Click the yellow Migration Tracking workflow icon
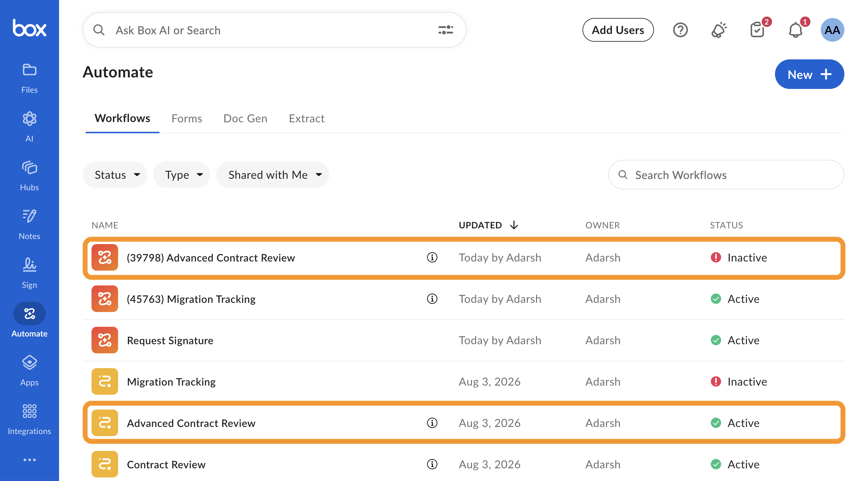The width and height of the screenshot is (868, 481). (x=105, y=381)
